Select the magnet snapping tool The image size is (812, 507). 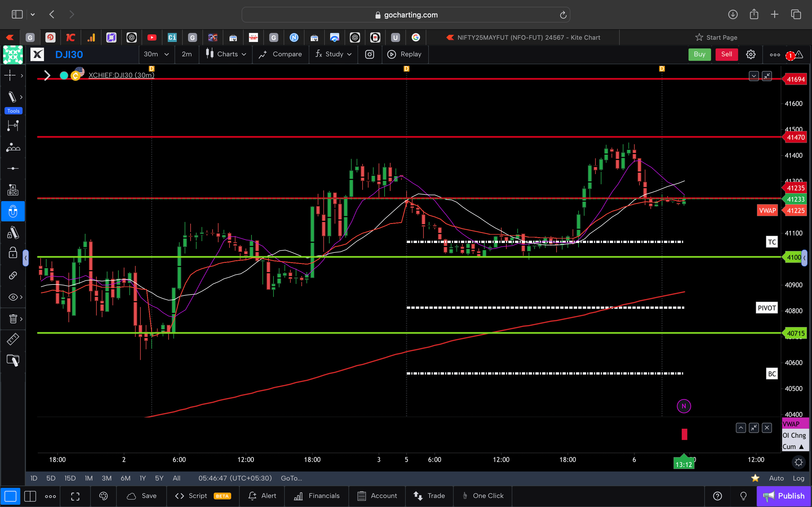click(13, 211)
